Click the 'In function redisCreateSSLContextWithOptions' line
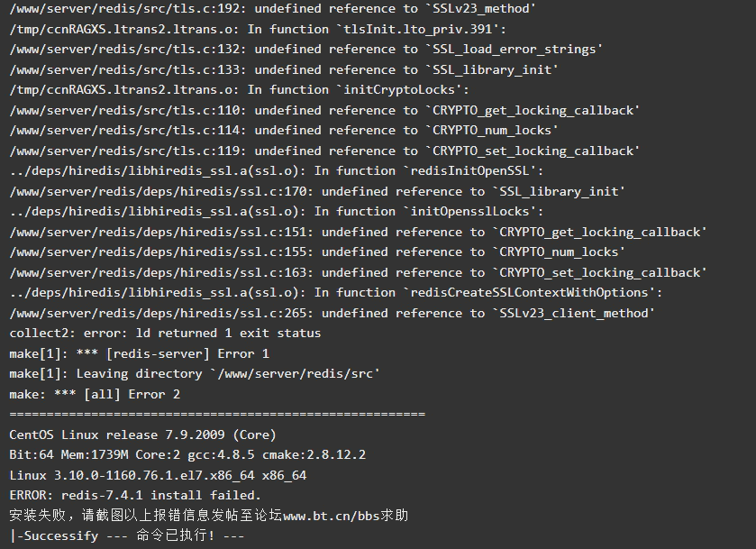 (x=335, y=292)
